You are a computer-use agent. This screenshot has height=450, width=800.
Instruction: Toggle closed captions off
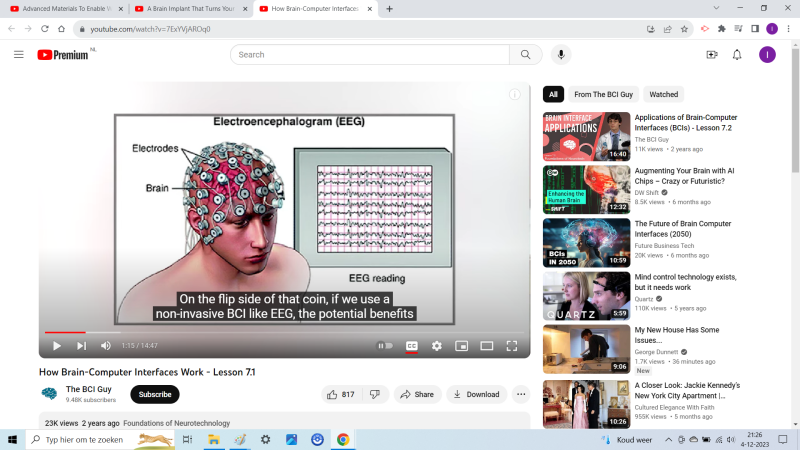click(x=411, y=346)
